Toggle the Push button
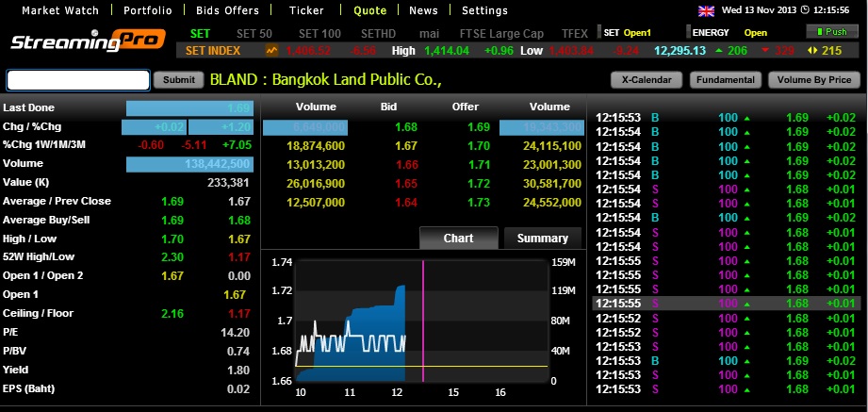Image resolution: width=868 pixels, height=412 pixels. 832,32
